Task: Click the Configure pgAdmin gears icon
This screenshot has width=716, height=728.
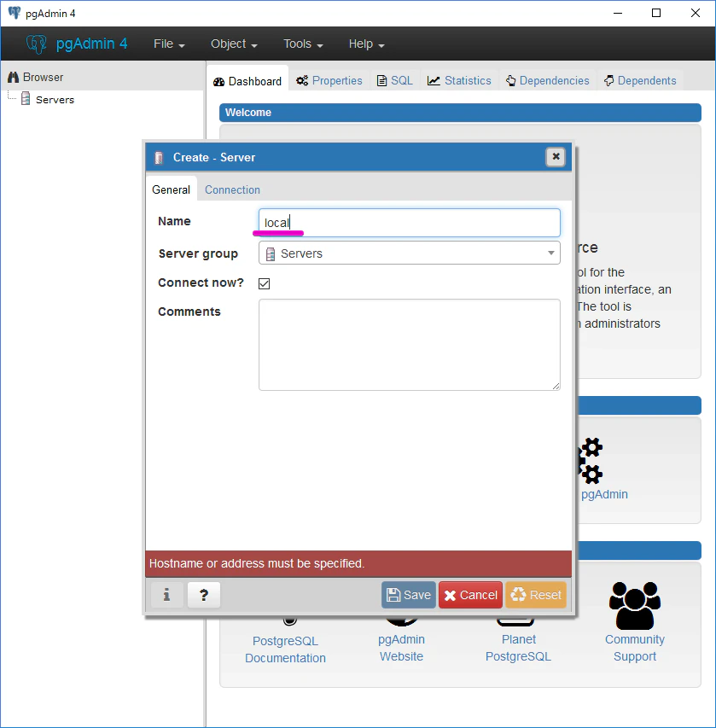Action: pos(591,461)
